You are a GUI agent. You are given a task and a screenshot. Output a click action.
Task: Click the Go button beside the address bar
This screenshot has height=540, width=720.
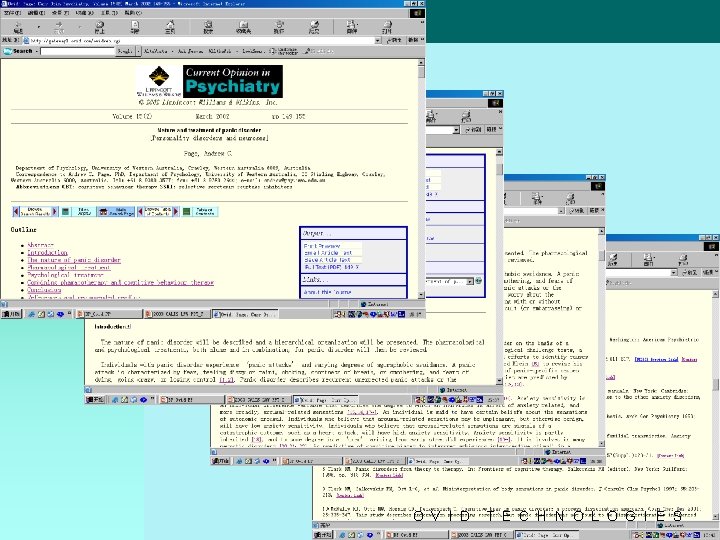click(394, 40)
